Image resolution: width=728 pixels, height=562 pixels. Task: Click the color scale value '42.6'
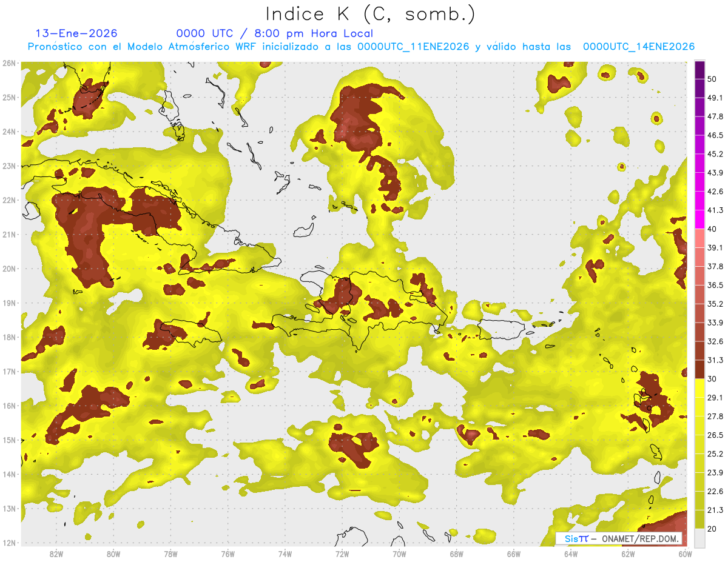[x=715, y=192]
